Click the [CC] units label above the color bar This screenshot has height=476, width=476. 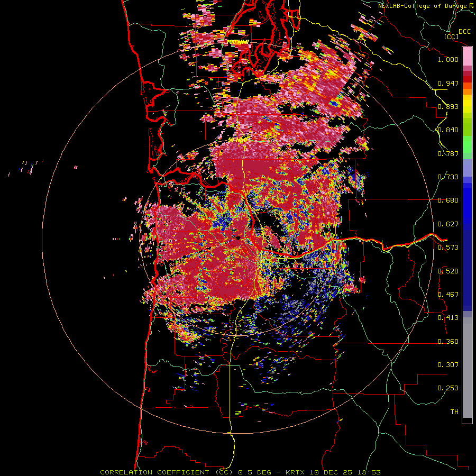tap(451, 36)
